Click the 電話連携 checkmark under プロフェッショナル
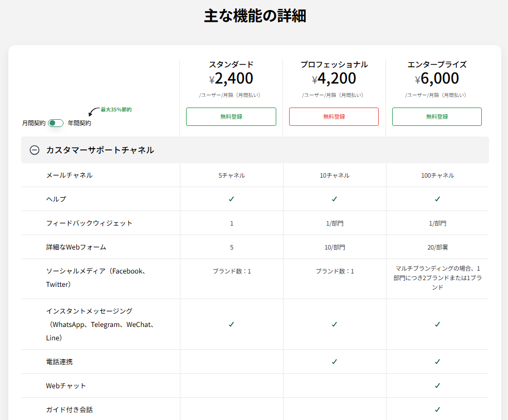The image size is (508, 420). pyautogui.click(x=334, y=361)
